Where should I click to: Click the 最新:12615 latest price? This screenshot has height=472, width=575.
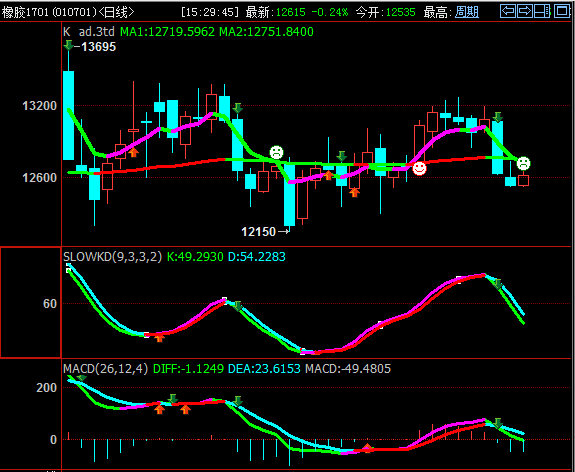pos(275,12)
